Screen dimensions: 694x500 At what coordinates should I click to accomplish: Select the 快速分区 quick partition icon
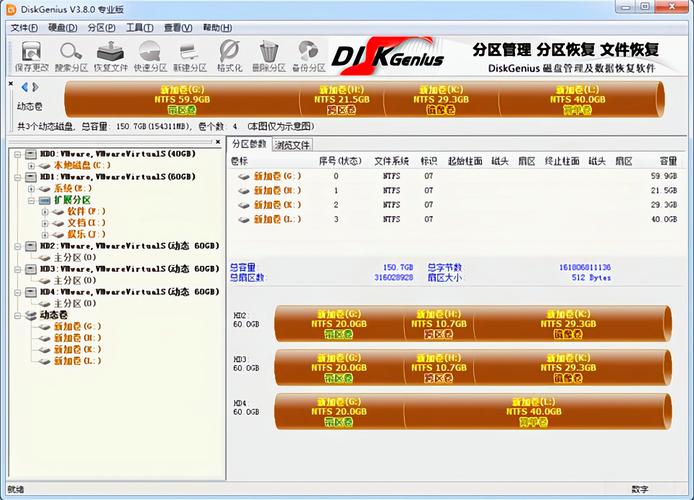point(150,57)
